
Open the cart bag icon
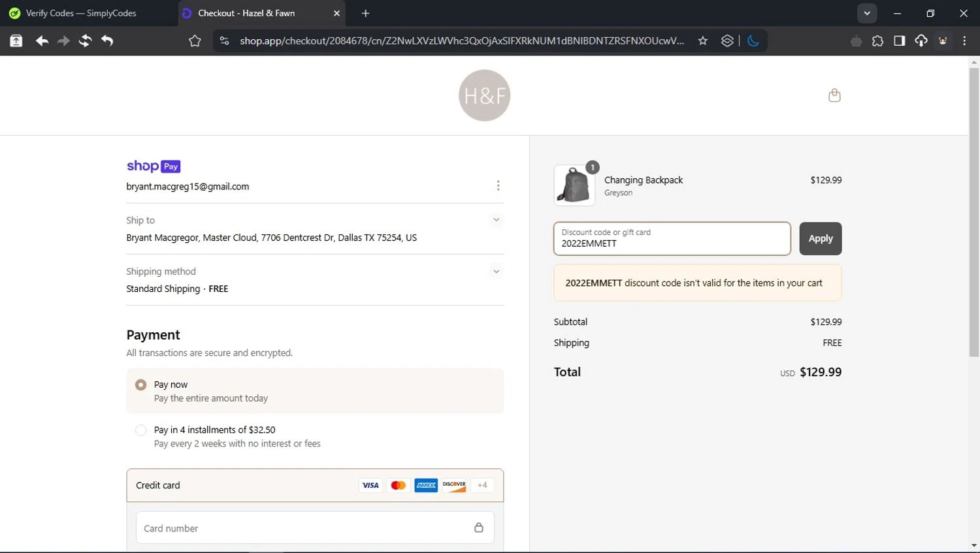coord(834,95)
